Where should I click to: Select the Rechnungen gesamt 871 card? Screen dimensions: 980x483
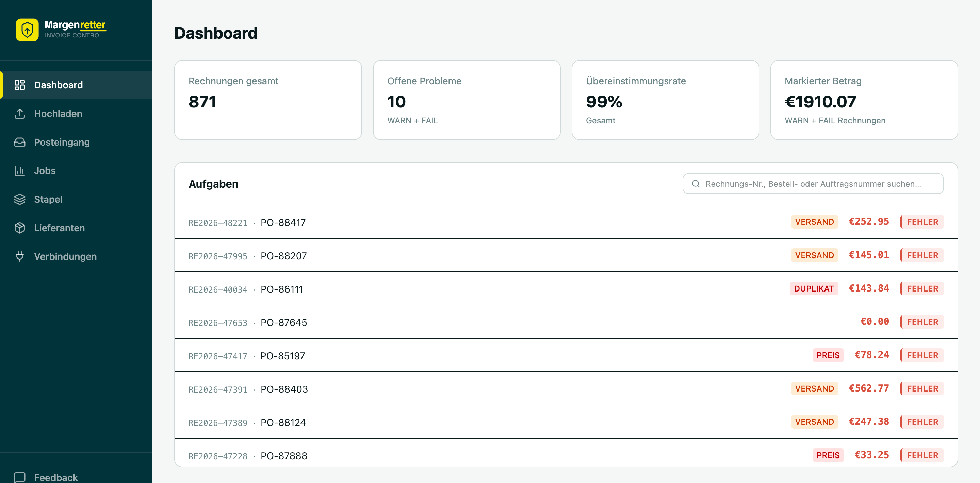pyautogui.click(x=268, y=100)
